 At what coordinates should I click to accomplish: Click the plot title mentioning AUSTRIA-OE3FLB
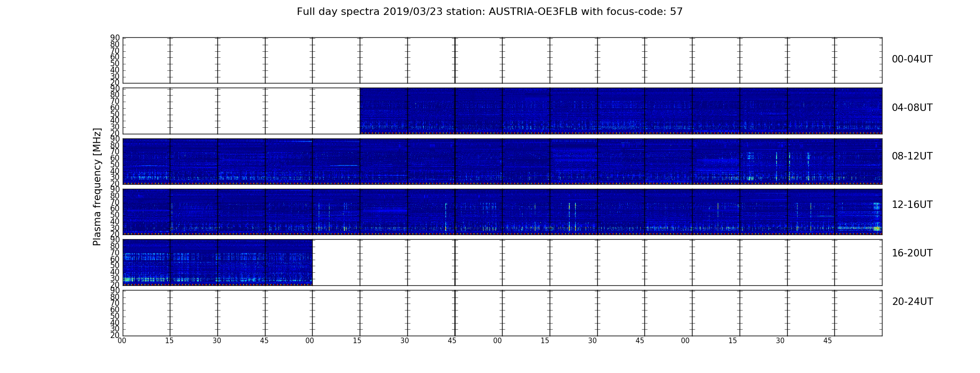point(490,12)
